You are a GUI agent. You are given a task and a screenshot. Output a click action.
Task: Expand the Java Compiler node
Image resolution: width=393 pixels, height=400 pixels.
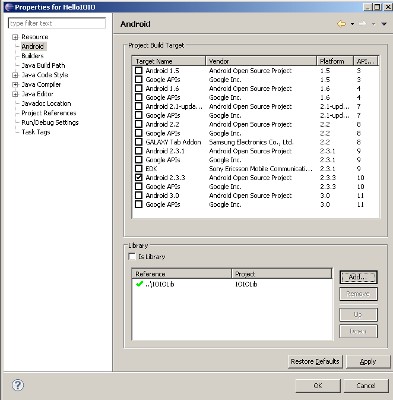[15, 85]
